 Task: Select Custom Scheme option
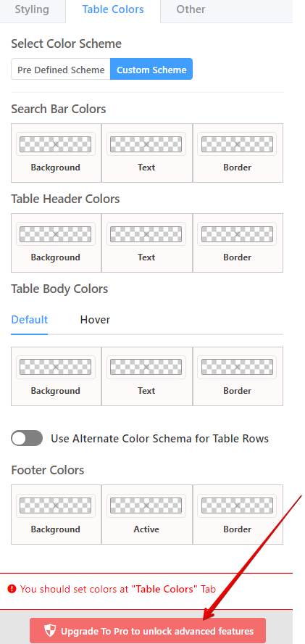coord(151,70)
